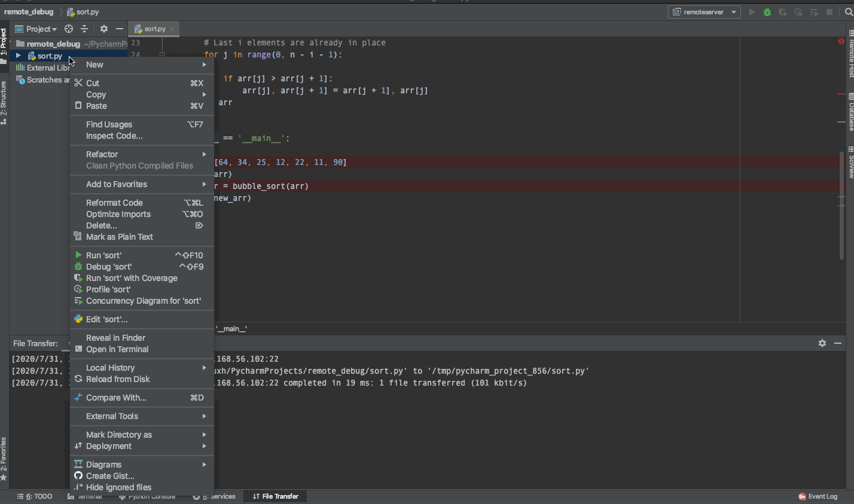Click Inspect Code... menu entry
Viewport: 854px width, 504px height.
click(x=142, y=136)
